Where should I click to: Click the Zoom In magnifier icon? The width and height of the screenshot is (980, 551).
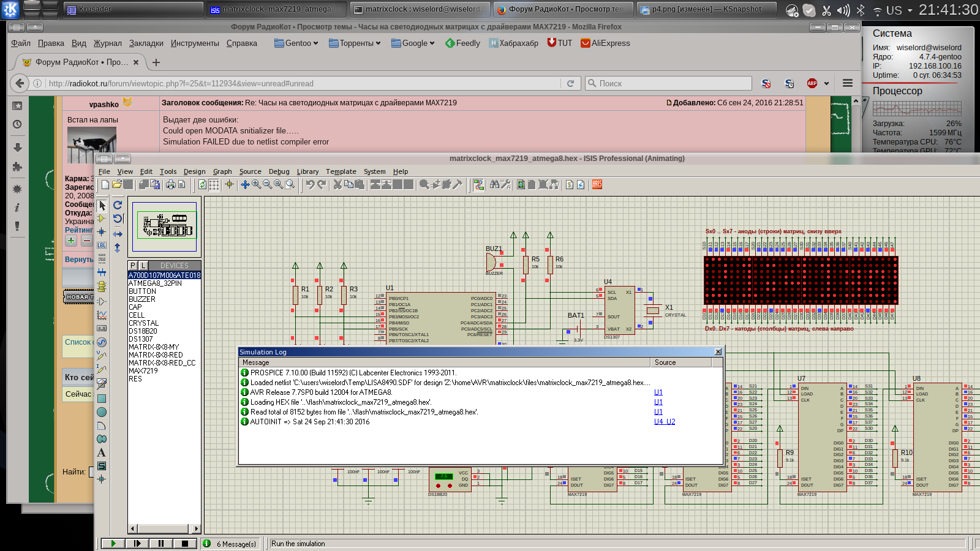(256, 184)
